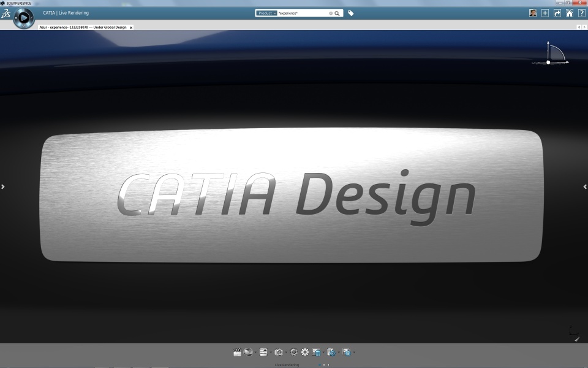Select the Azur experience Under Global Design tab
588x368 pixels.
(83, 28)
